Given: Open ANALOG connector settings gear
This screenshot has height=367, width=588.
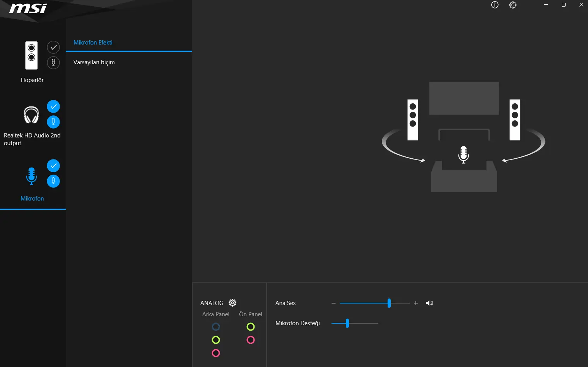Looking at the screenshot, I should point(232,303).
